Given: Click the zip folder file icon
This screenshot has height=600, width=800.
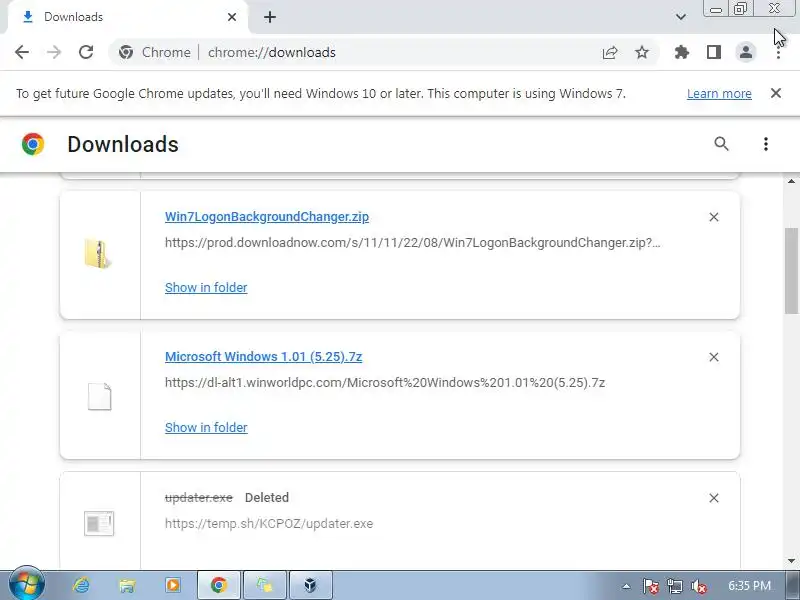Looking at the screenshot, I should [98, 254].
